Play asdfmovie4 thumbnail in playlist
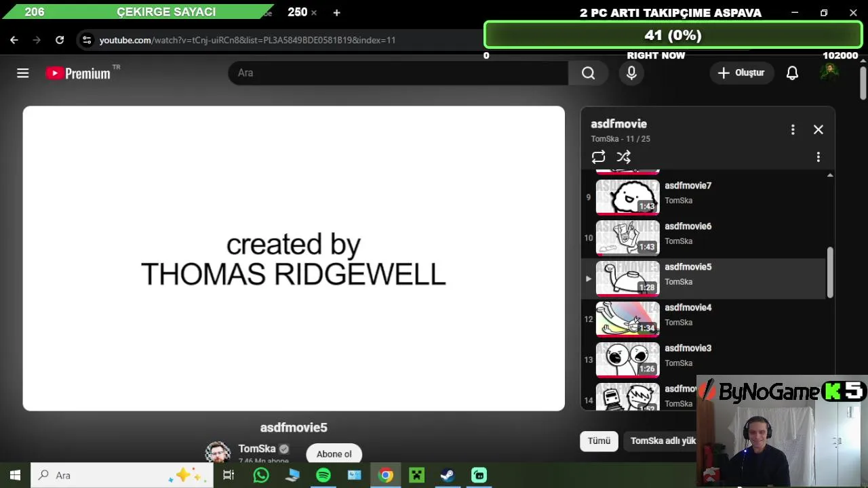The height and width of the screenshot is (488, 868). tap(627, 319)
